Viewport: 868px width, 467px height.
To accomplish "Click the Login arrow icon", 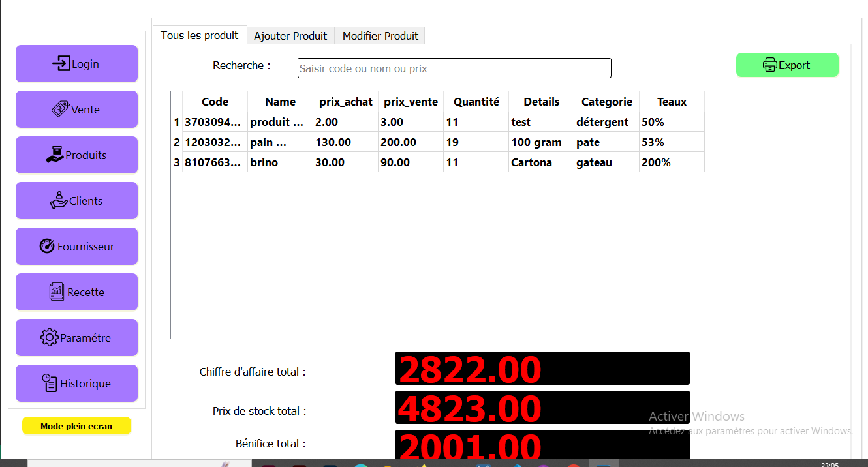I will pos(62,63).
